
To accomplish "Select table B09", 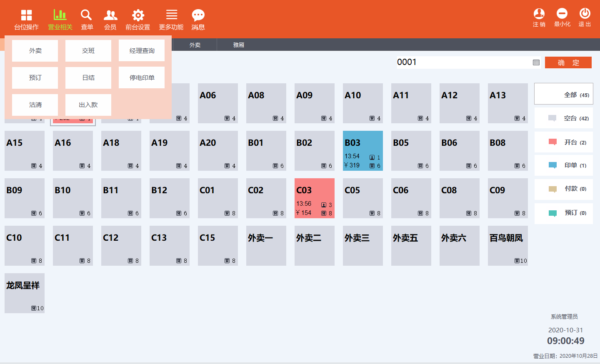I will (25, 198).
